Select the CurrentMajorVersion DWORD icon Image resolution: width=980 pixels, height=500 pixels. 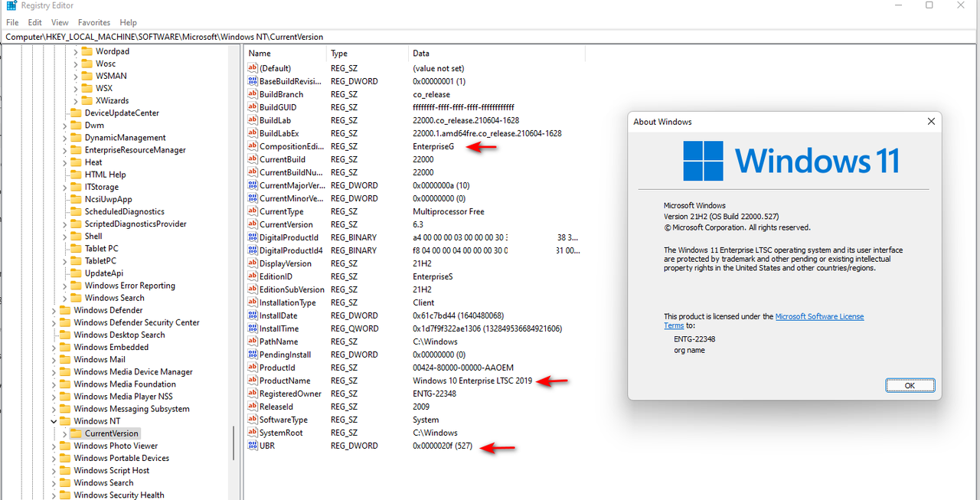[253, 185]
